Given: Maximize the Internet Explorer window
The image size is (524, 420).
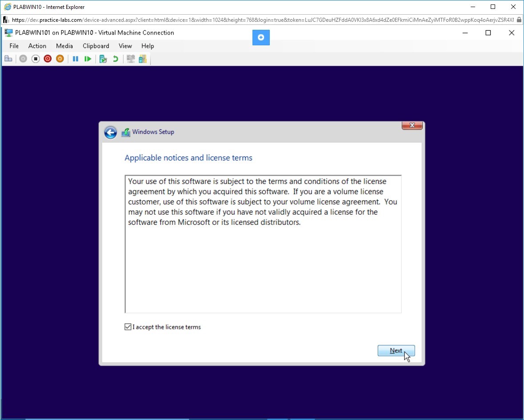Looking at the screenshot, I should (x=493, y=7).
